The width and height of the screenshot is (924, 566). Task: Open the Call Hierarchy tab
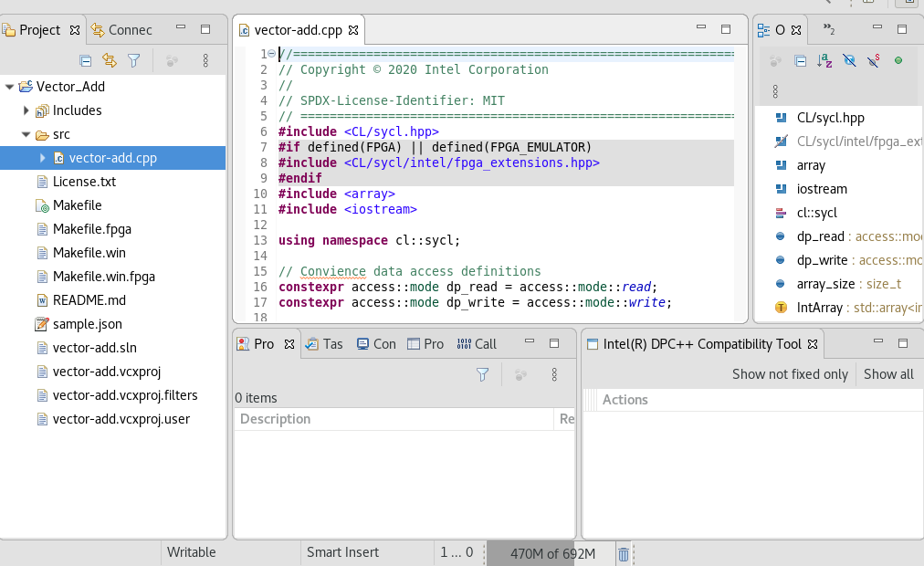tap(477, 343)
